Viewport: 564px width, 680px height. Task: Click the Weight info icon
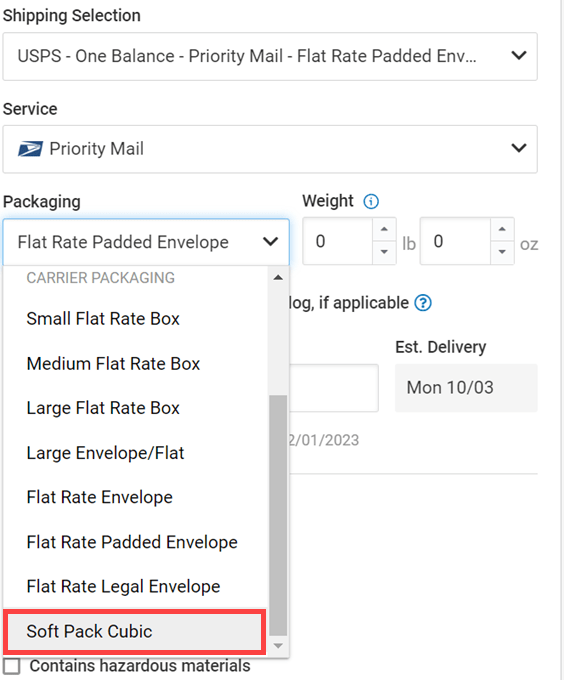click(x=371, y=202)
